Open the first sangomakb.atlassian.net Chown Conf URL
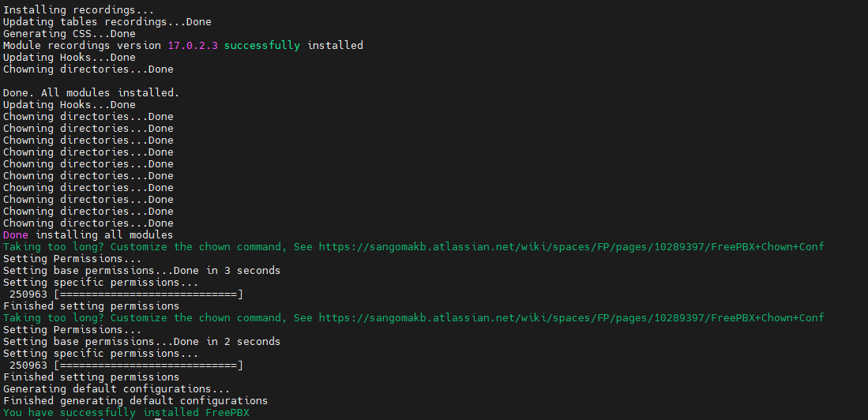This screenshot has width=868, height=420. (x=571, y=247)
